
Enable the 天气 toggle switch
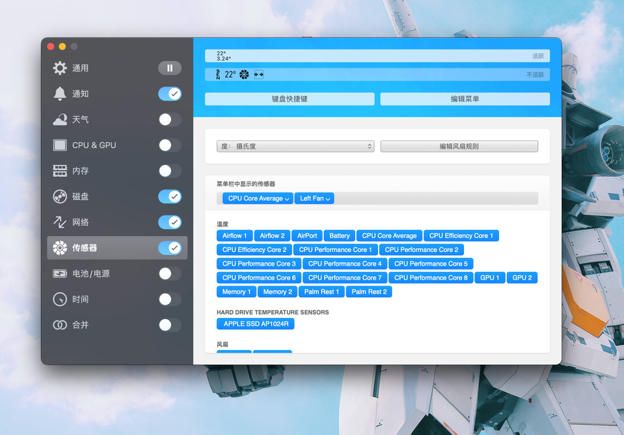(170, 119)
